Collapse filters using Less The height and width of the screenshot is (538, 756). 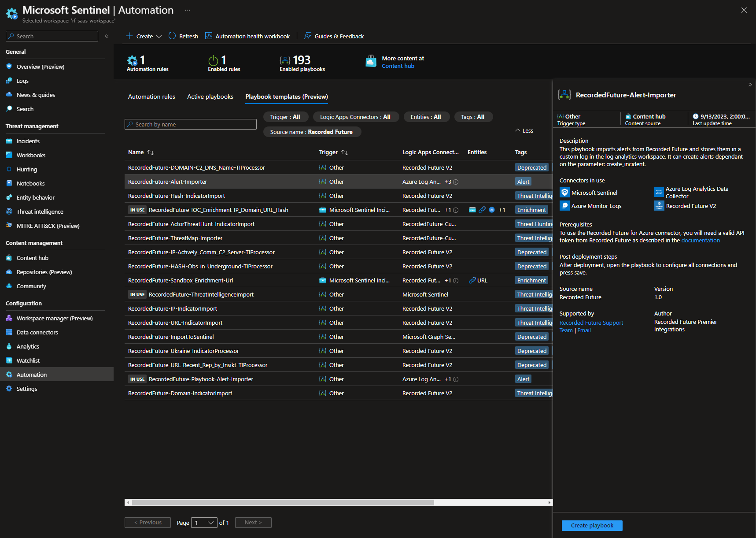coord(524,131)
